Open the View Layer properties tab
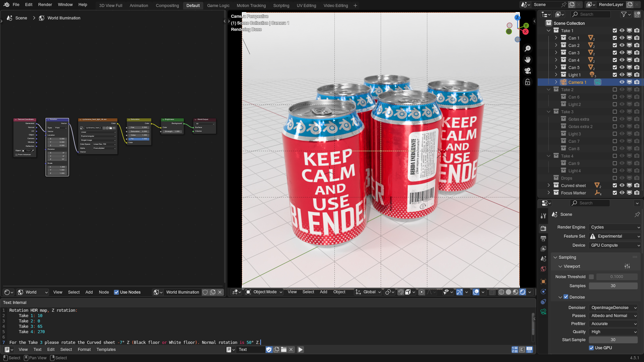The image size is (644, 362). (x=543, y=248)
